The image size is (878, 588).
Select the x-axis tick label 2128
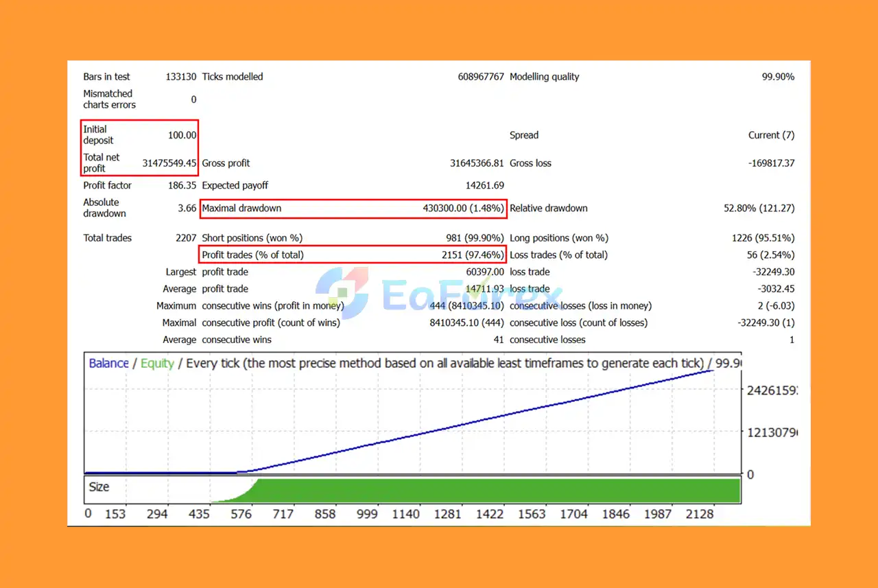pyautogui.click(x=699, y=514)
